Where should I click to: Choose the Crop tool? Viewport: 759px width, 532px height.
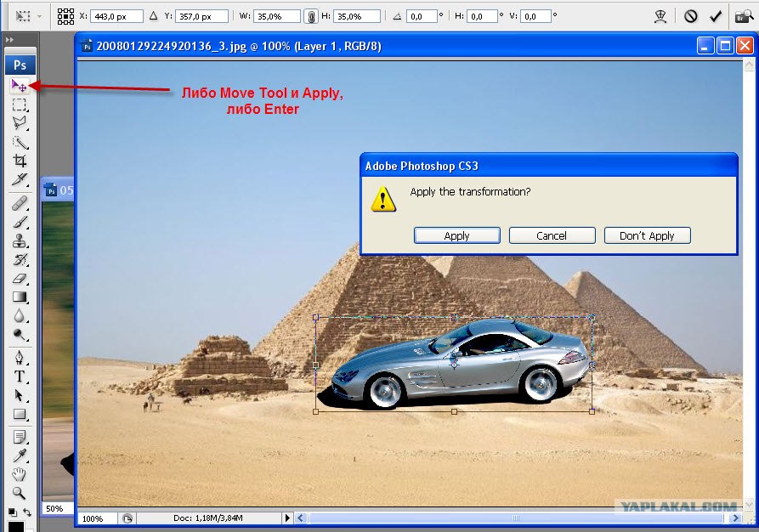point(20,161)
